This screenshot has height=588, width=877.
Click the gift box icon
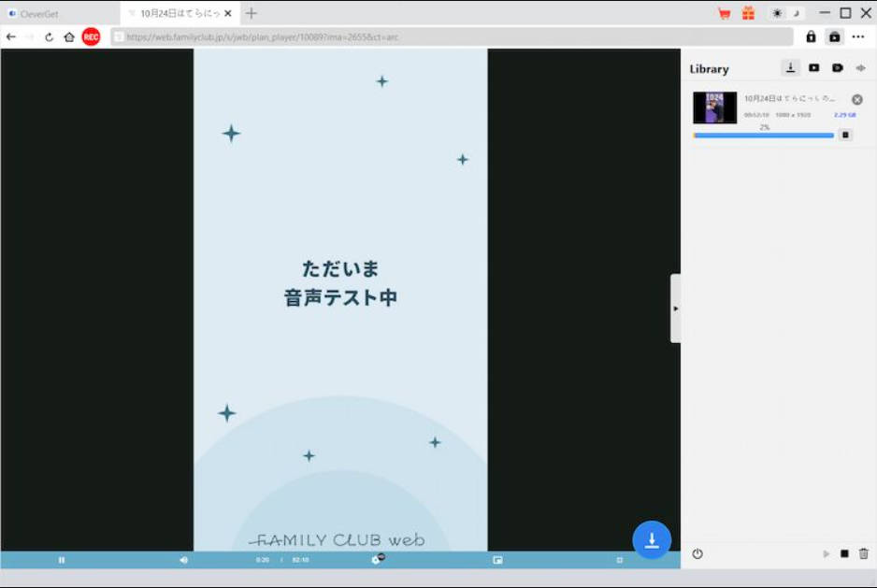point(748,13)
